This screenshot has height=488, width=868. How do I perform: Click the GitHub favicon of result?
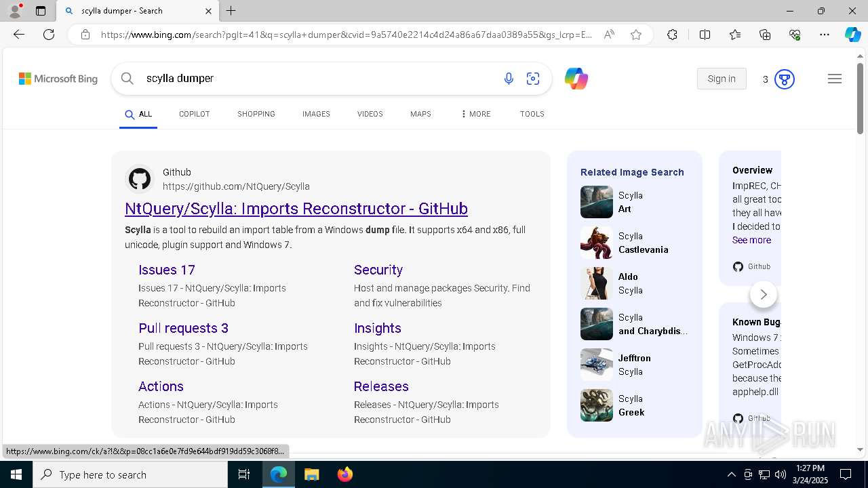coord(140,179)
